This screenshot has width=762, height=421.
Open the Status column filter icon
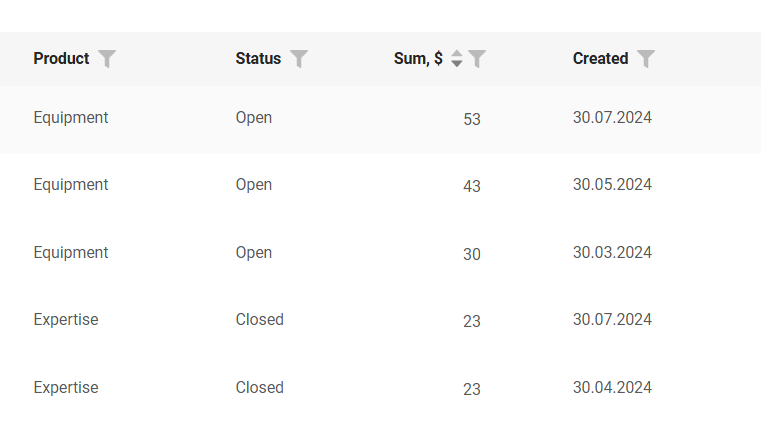[299, 59]
